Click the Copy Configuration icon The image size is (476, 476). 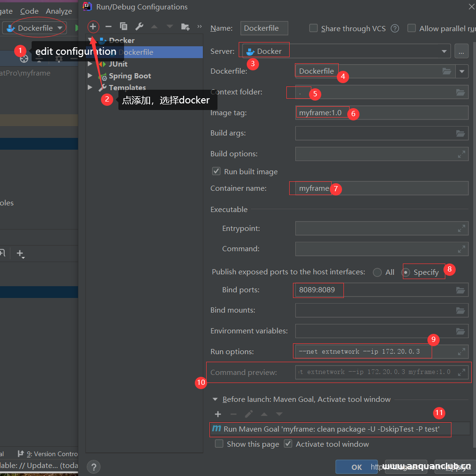tap(124, 26)
